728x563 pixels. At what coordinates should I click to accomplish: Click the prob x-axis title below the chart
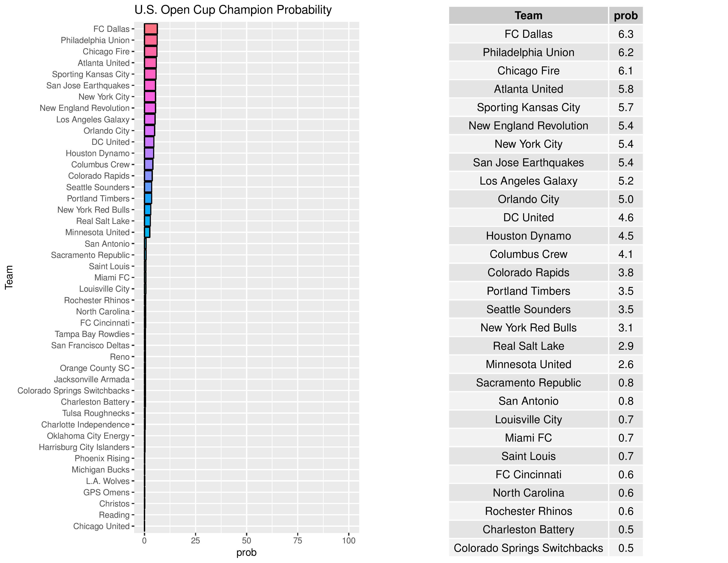coord(246,552)
